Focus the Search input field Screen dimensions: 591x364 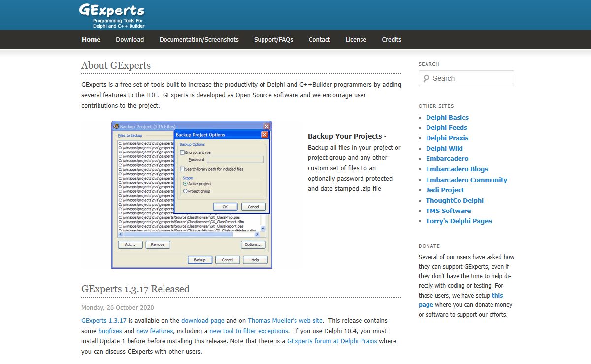click(466, 78)
